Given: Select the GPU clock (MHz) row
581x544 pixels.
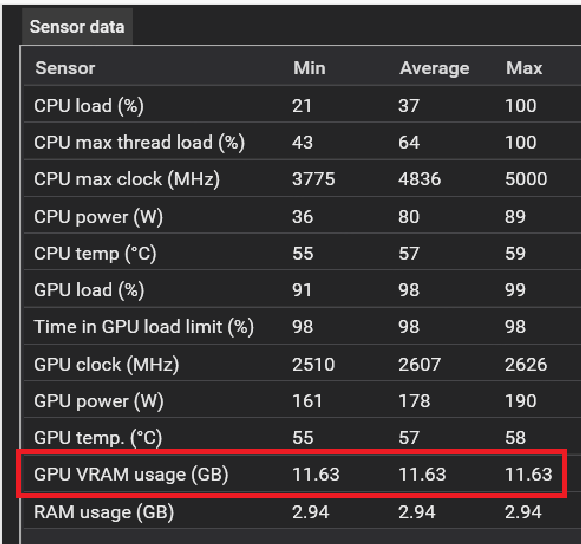Looking at the screenshot, I should [x=302, y=364].
